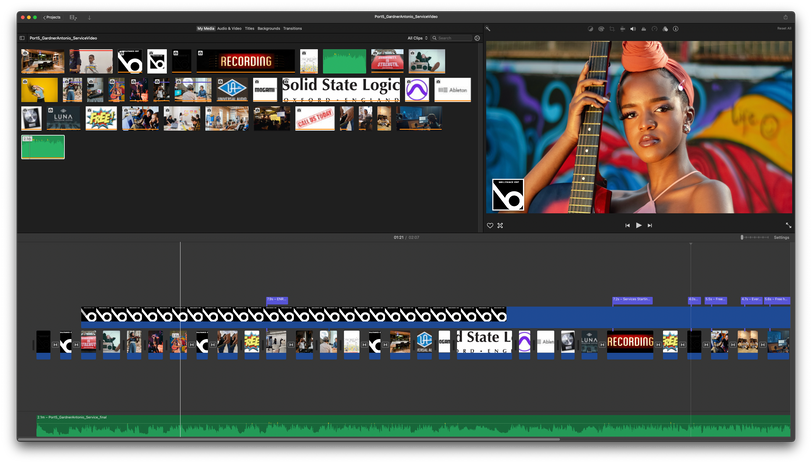Image resolution: width=811 pixels, height=464 pixels.
Task: Open the speed speedometer tool
Action: (x=654, y=29)
